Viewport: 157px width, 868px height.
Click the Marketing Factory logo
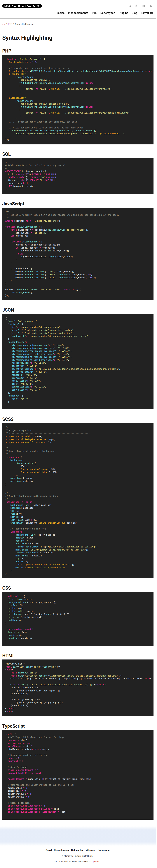[22, 6]
